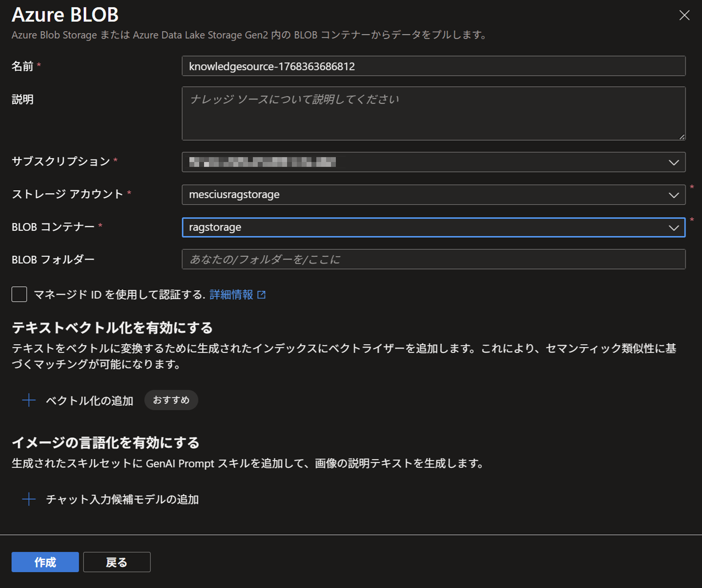Close the Azure BLOB panel
The width and height of the screenshot is (702, 588).
(684, 16)
